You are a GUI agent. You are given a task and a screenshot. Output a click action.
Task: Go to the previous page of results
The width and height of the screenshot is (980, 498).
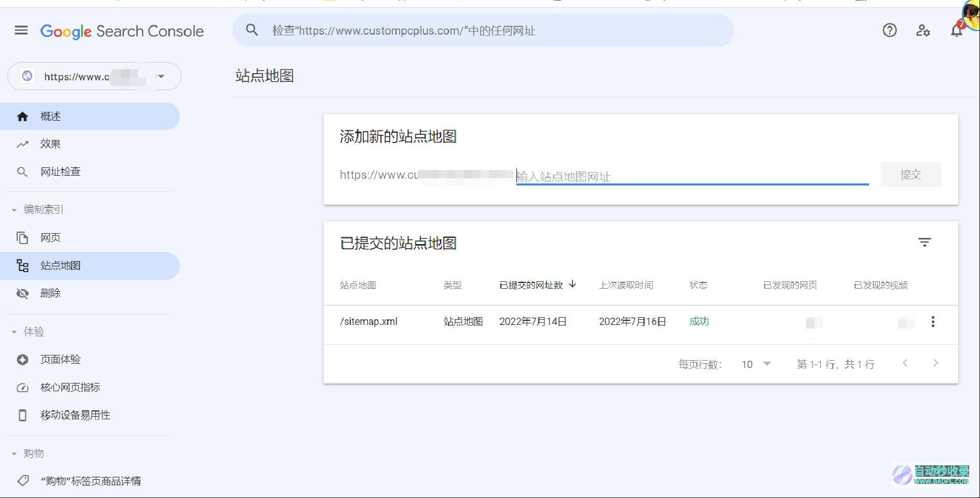point(905,363)
